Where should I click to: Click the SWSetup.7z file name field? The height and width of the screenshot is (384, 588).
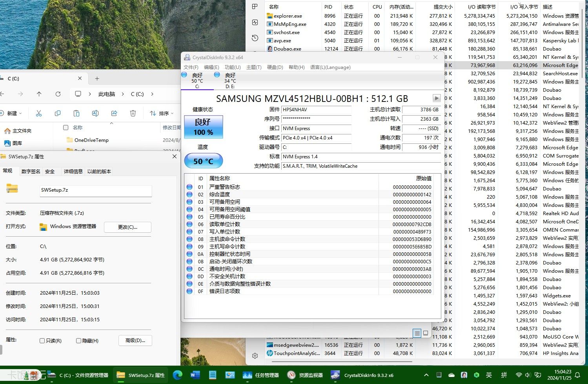coord(96,190)
